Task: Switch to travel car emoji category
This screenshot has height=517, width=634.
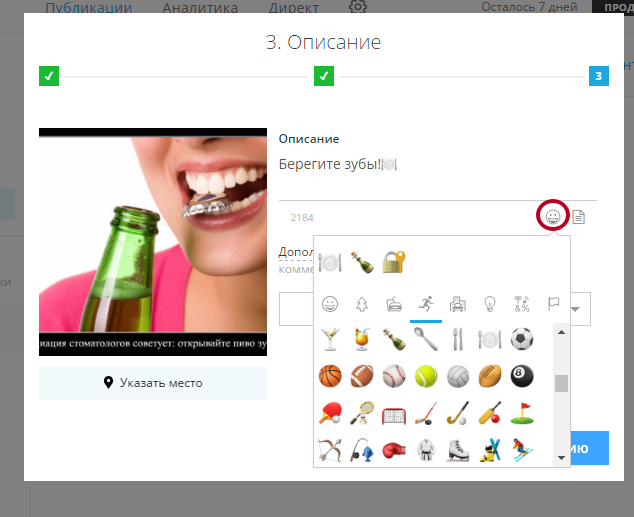Action: (458, 304)
